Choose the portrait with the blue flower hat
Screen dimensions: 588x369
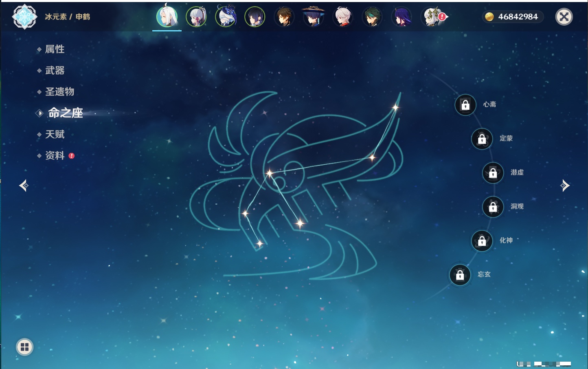pyautogui.click(x=226, y=17)
